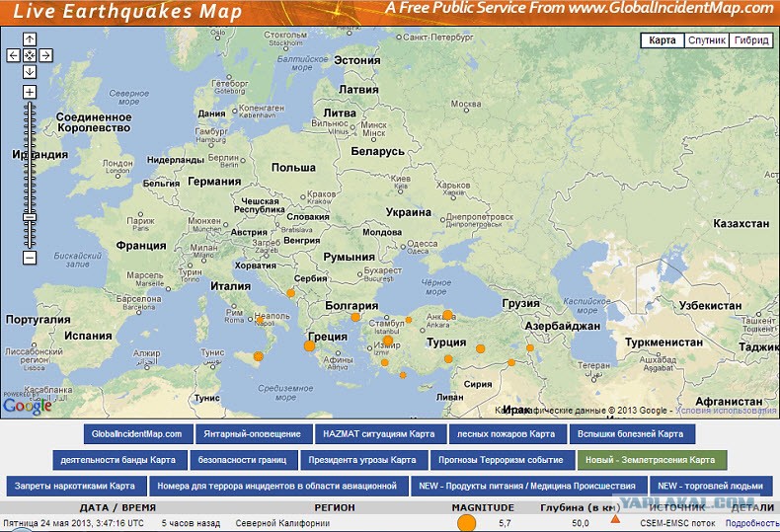780x532 pixels.
Task: Click orange magnitude circle in table row
Action: tap(466, 523)
